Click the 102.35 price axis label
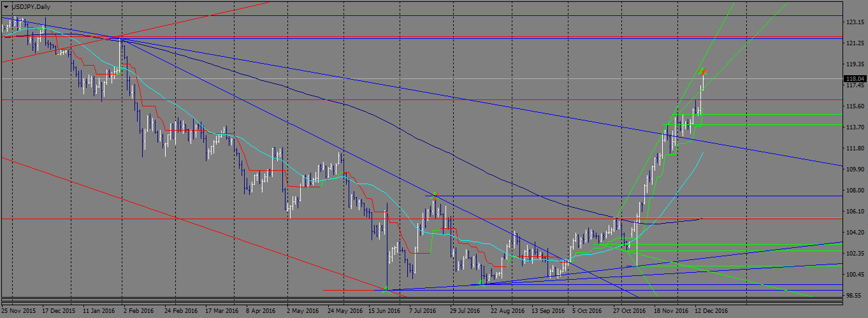868x318 pixels. (x=855, y=254)
